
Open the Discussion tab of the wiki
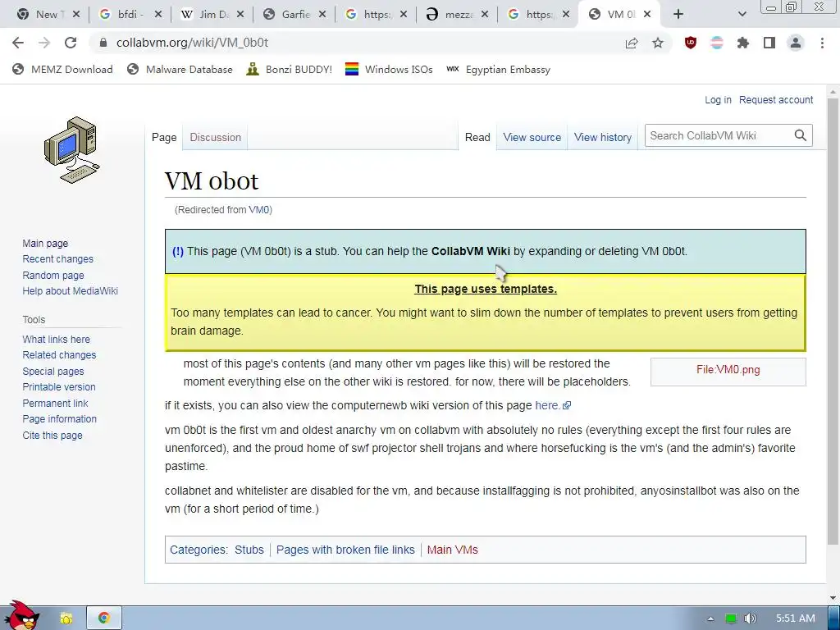click(216, 137)
